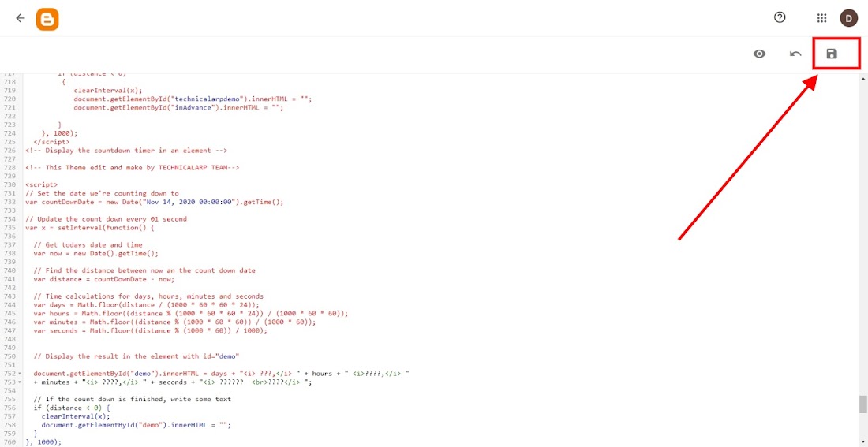Open the help question mark icon
Image resolution: width=868 pixels, height=447 pixels.
[x=780, y=17]
